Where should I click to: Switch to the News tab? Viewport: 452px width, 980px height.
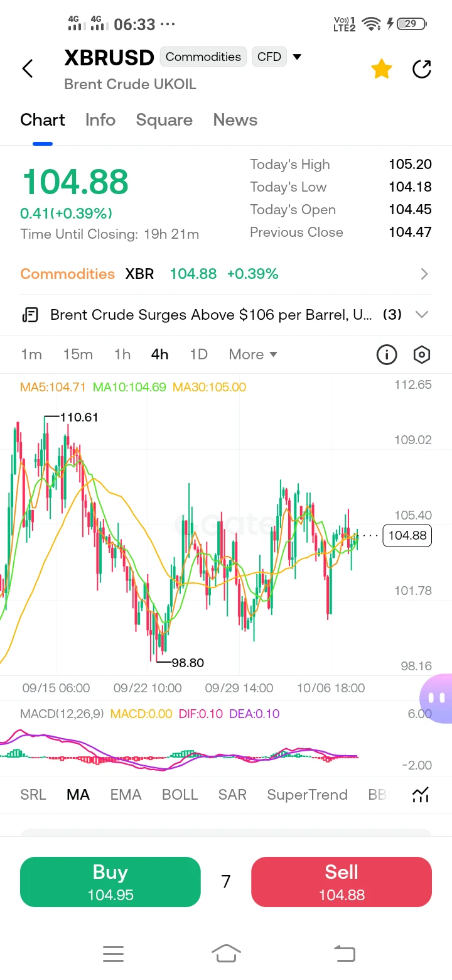(x=235, y=120)
